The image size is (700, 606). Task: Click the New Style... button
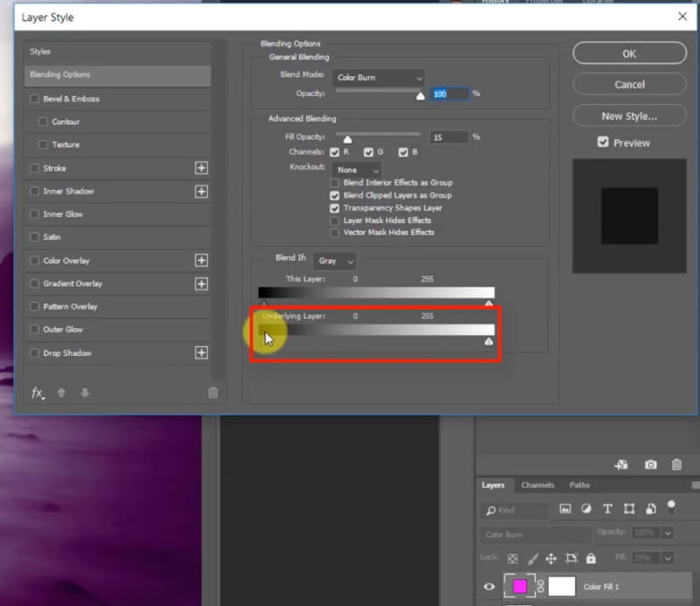pyautogui.click(x=629, y=116)
